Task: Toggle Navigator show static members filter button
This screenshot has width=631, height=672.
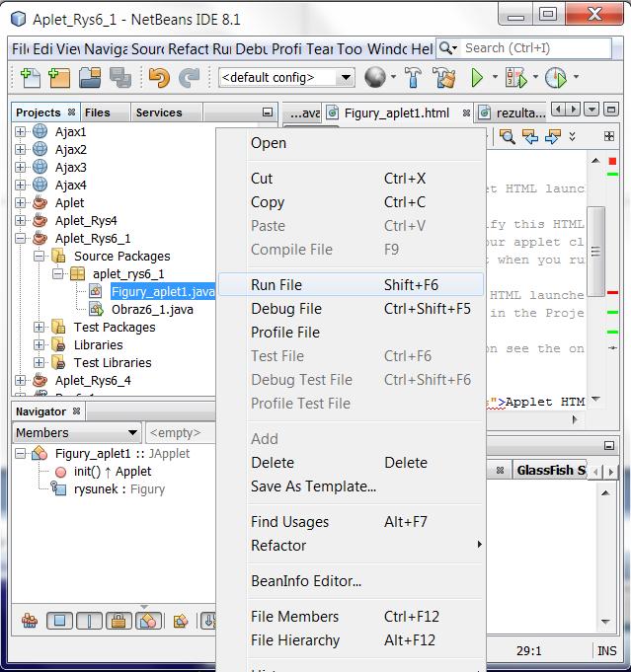Action: pos(89,620)
